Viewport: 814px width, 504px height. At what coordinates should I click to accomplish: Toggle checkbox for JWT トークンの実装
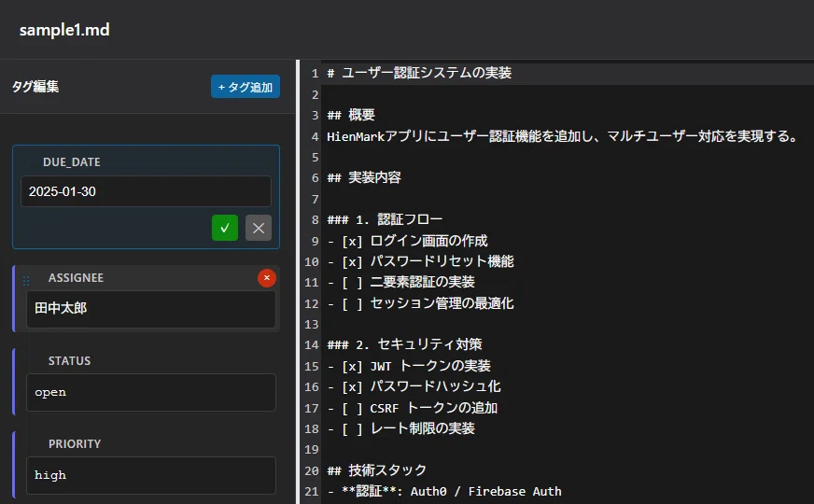352,367
